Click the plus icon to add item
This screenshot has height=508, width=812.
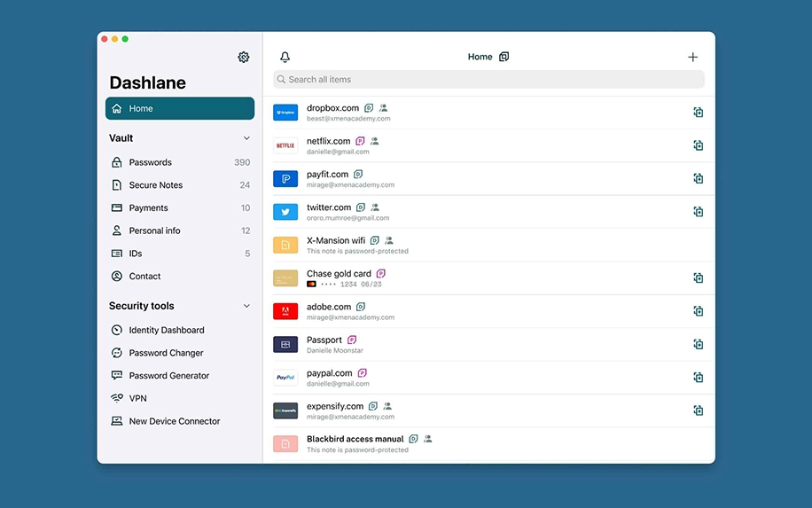(x=692, y=57)
